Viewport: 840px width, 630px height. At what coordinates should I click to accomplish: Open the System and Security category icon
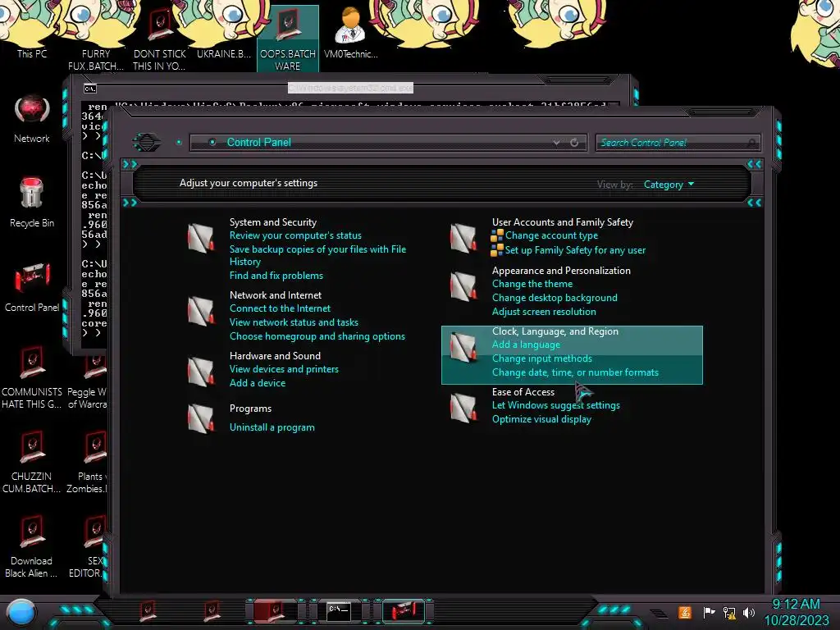coord(200,238)
